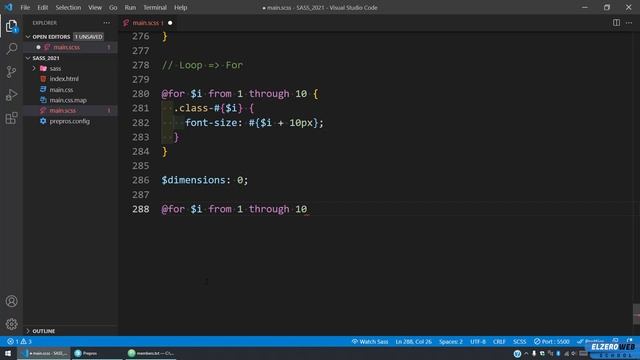640x360 pixels.
Task: Click the split editor right icon
Action: [616, 23]
